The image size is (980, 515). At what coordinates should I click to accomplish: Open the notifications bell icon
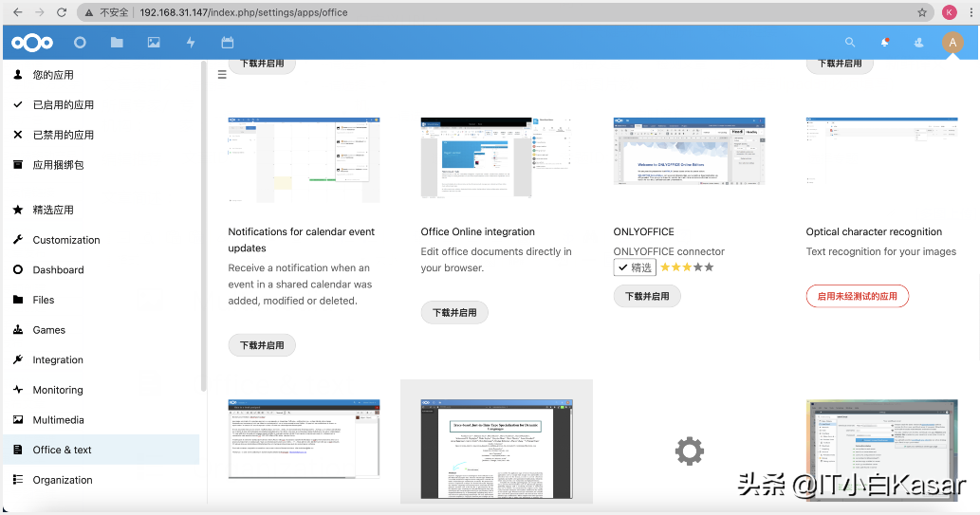[x=884, y=42]
